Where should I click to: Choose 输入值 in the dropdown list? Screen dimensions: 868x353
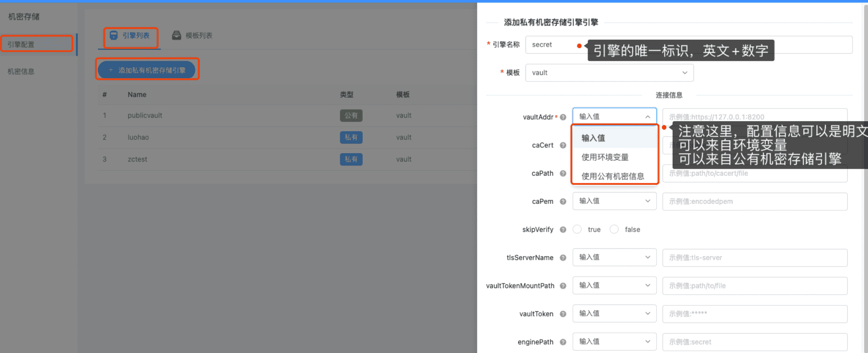point(615,138)
